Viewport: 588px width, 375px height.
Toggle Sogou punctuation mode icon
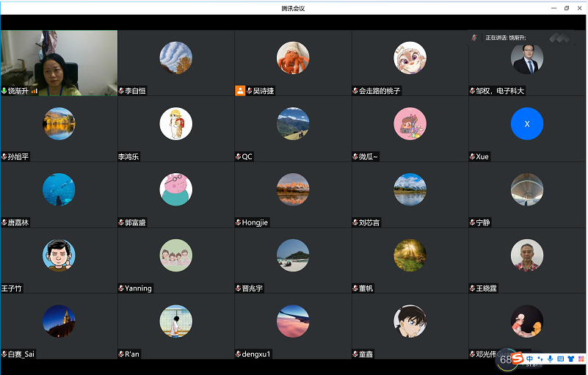point(540,359)
